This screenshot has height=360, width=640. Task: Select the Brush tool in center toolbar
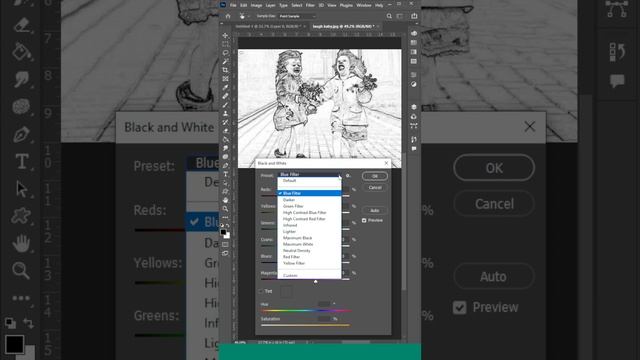(225, 105)
